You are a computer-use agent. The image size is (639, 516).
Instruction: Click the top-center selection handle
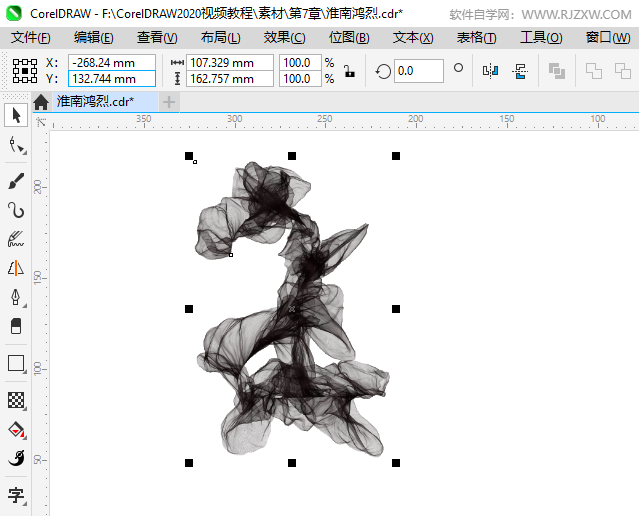coord(292,156)
